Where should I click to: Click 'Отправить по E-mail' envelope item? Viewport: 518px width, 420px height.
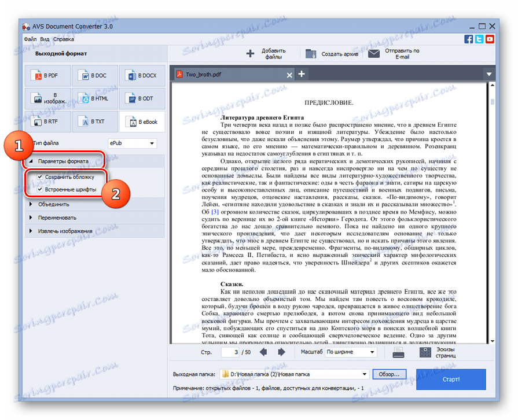click(x=393, y=54)
